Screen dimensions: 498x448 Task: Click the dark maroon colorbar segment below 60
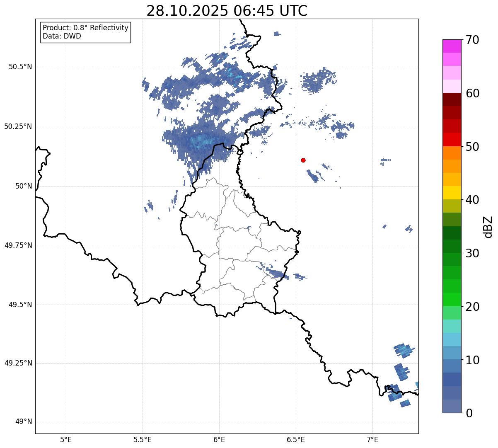tap(452, 99)
